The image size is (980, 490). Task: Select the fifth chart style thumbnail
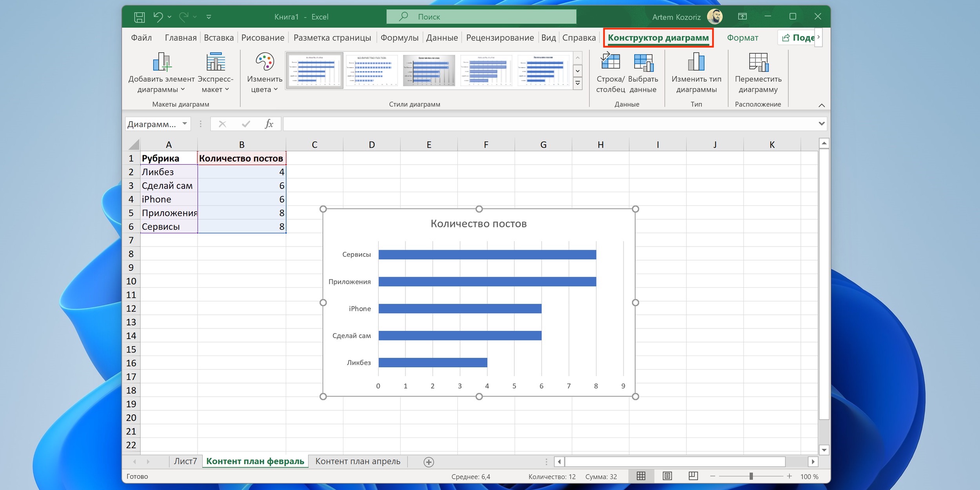point(543,71)
